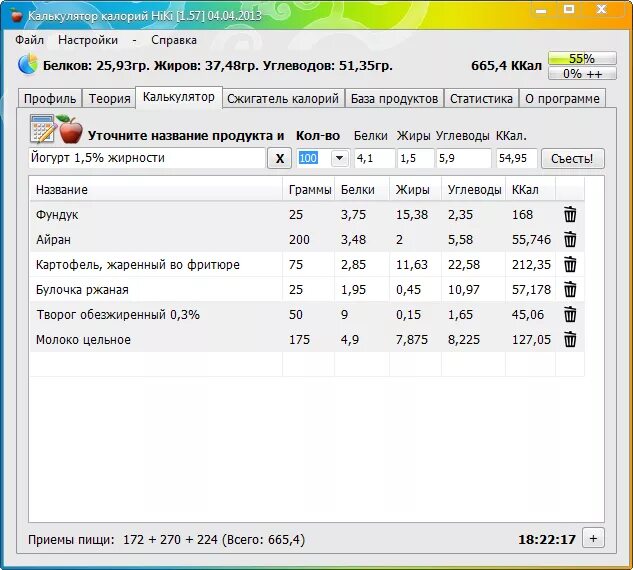Remove Творог обезжиренный 0,3% row
Viewport: 633px width, 570px height.
570,314
